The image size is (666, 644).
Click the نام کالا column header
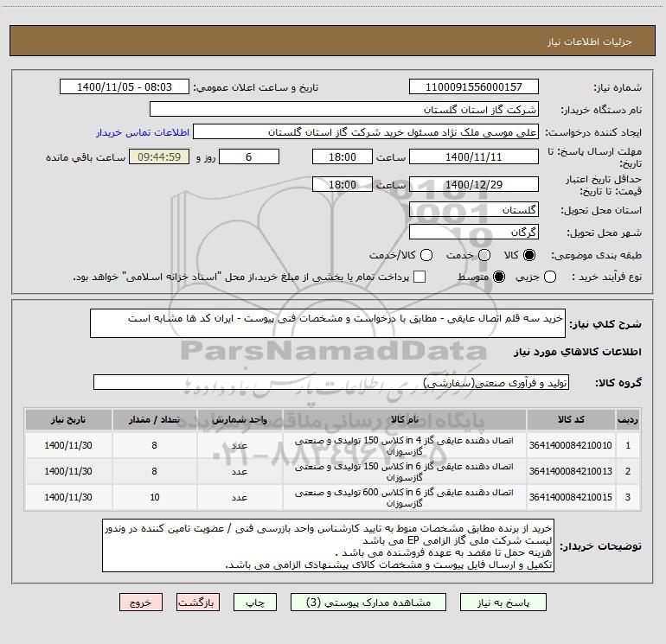coord(405,419)
